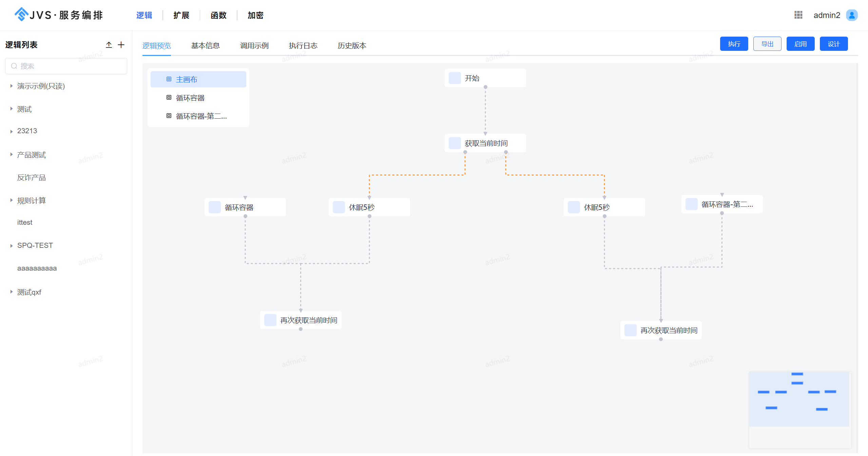Click the 循环容器 node icon on canvas

(214, 207)
